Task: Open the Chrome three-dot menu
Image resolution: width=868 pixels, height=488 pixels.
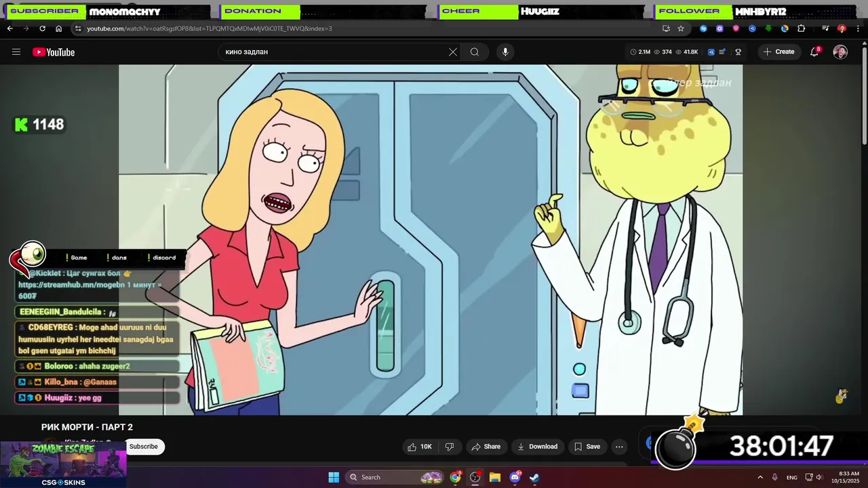Action: (x=857, y=28)
